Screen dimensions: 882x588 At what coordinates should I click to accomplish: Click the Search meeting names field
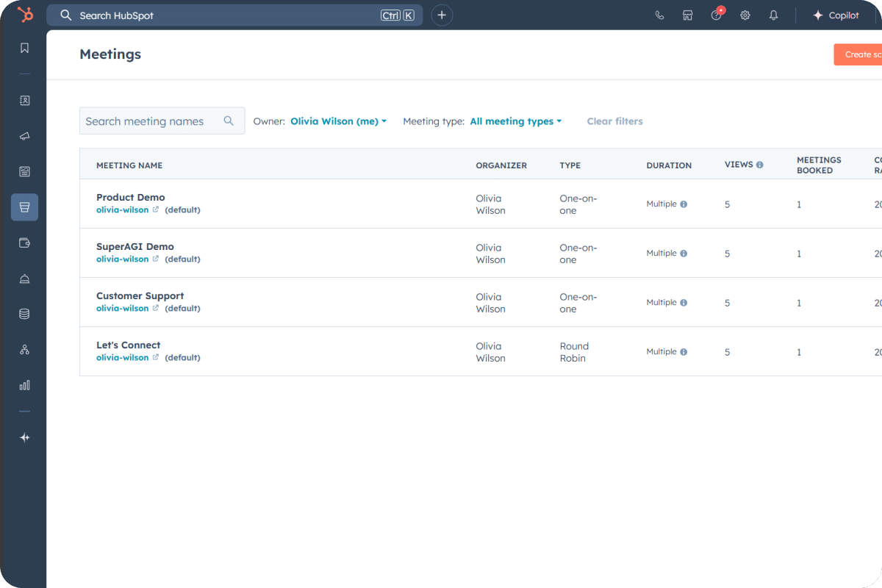click(x=151, y=121)
